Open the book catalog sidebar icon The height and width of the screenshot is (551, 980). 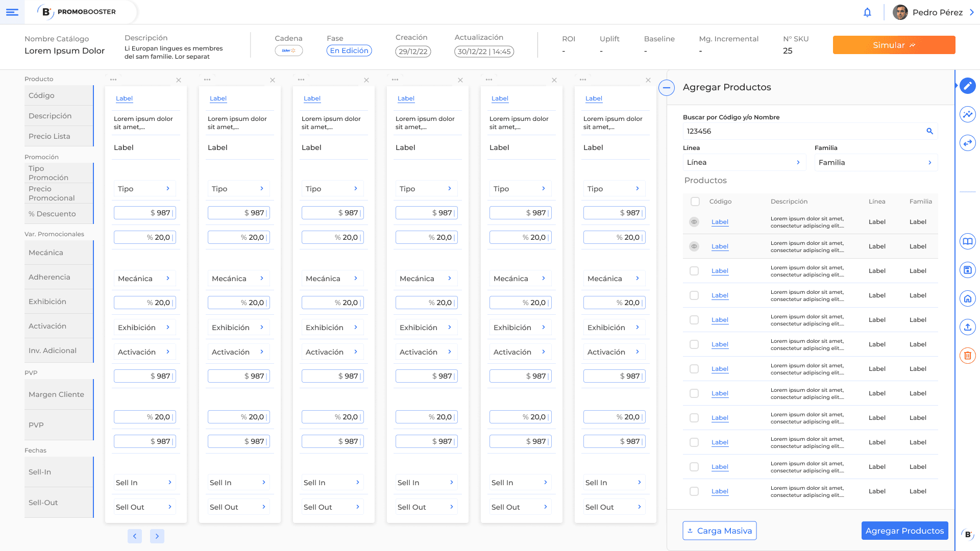pyautogui.click(x=967, y=241)
